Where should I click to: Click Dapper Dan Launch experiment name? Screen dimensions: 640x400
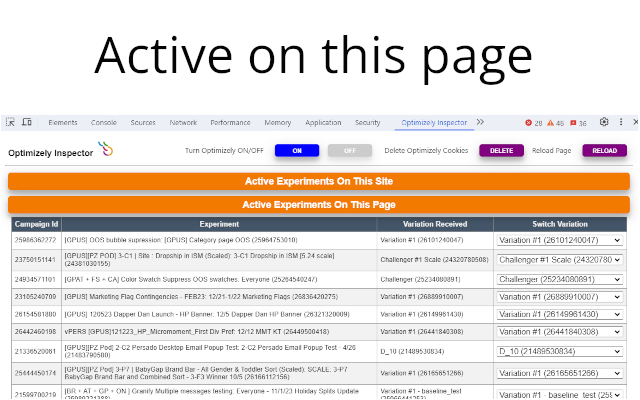point(207,314)
